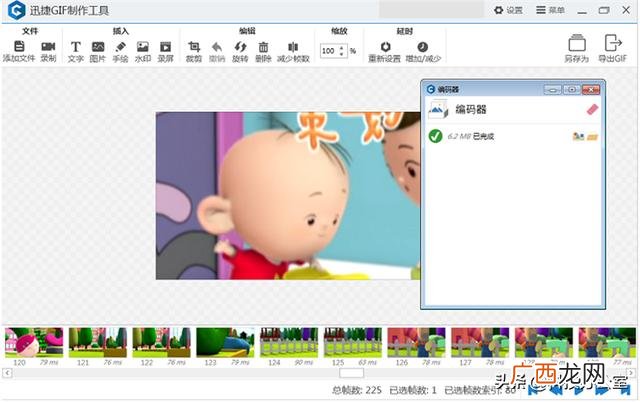
Task: Open the 菜单 hamburger menu
Action: (550, 10)
